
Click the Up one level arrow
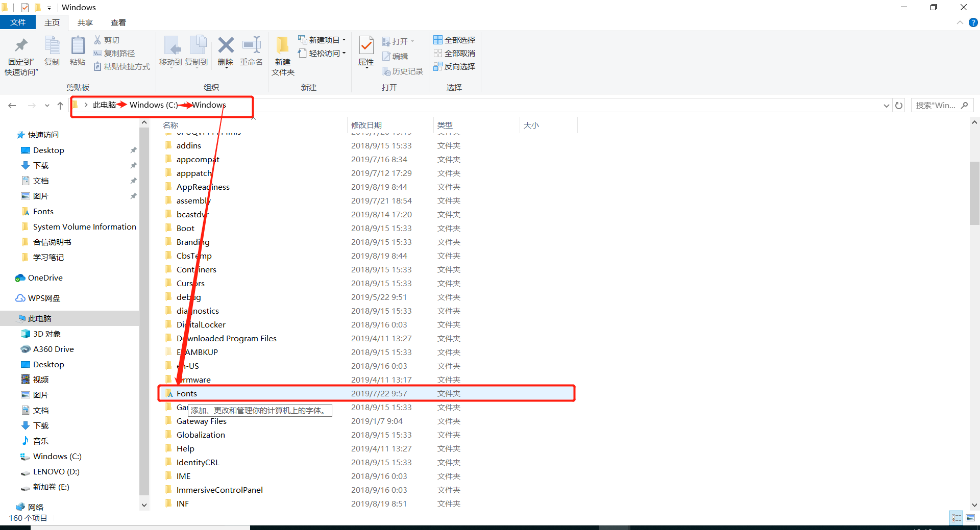pos(60,105)
